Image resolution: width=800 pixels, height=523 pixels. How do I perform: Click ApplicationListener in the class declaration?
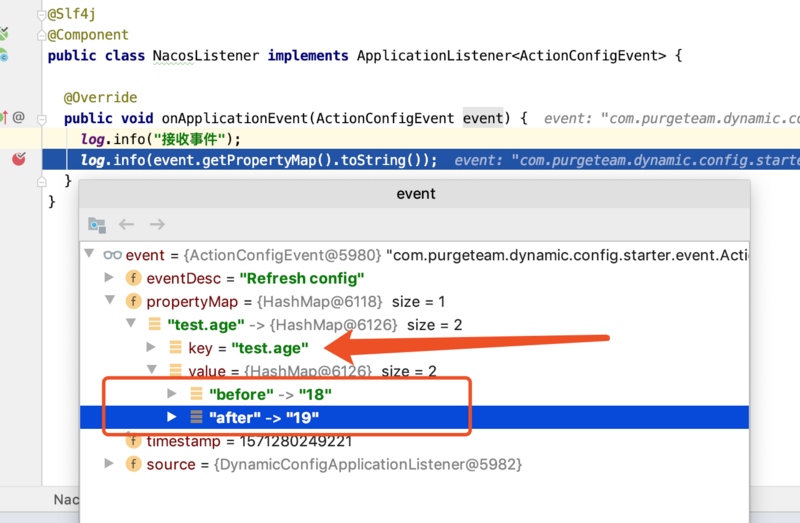pyautogui.click(x=434, y=56)
